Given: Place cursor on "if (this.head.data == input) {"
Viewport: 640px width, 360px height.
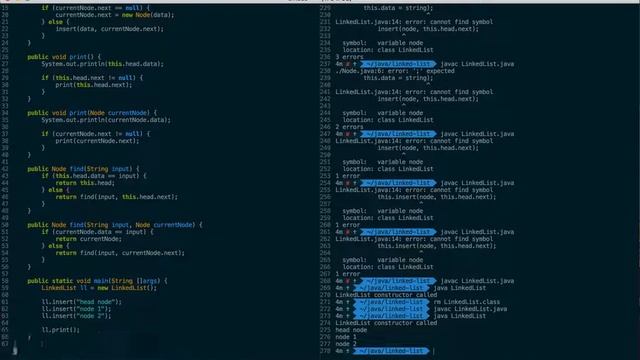Looking at the screenshot, I should coord(94,176).
